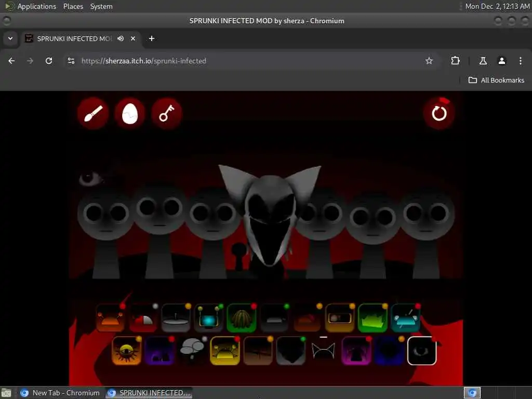Open the All Bookmarks folder
The image size is (532, 399).
(496, 81)
